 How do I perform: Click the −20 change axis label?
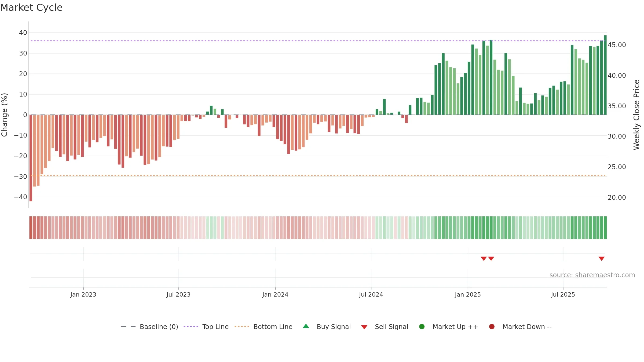click(x=21, y=156)
